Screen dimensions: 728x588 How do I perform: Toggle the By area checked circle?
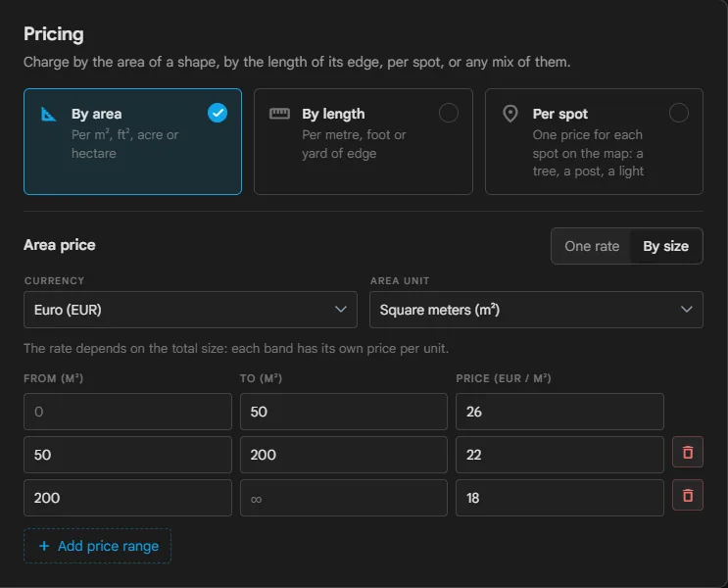(x=218, y=113)
